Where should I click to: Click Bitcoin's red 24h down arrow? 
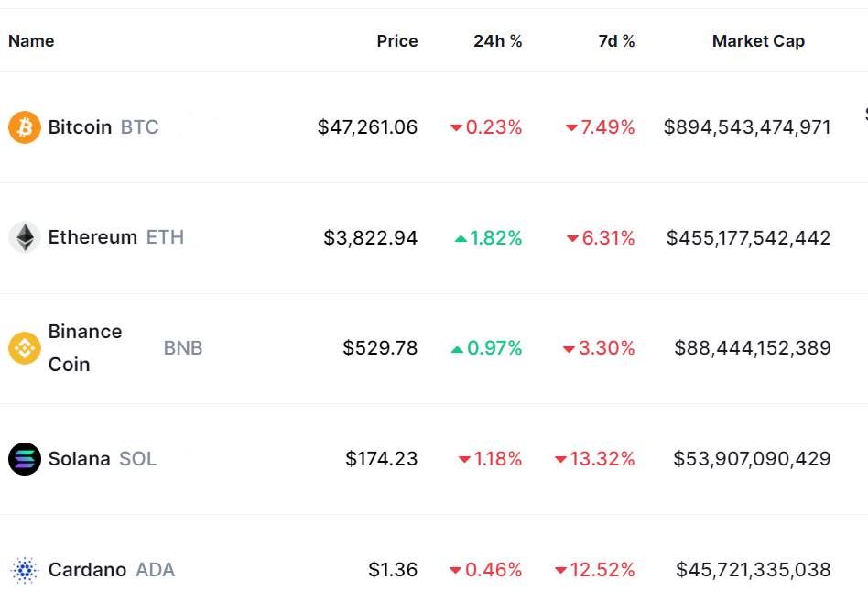[x=456, y=128]
